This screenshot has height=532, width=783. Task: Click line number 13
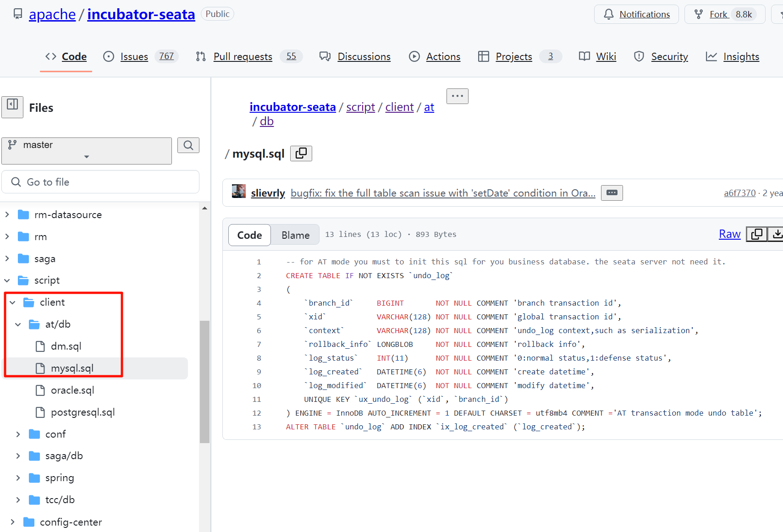click(257, 427)
